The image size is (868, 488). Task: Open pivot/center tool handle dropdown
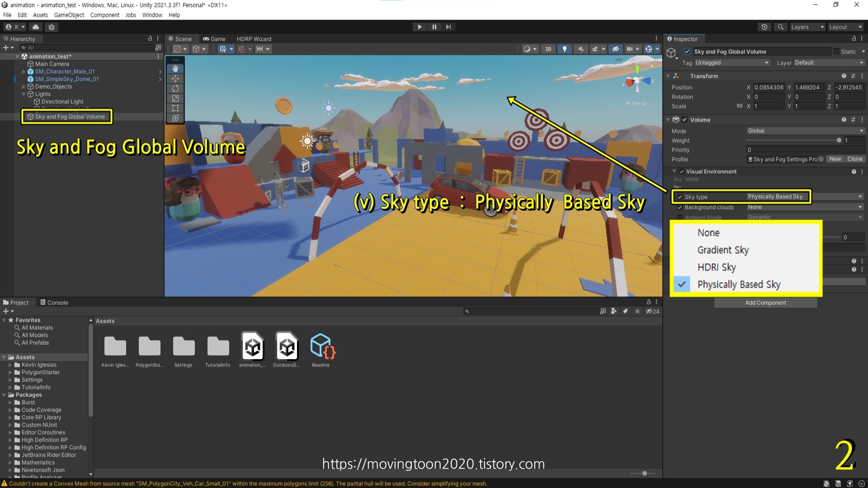point(180,49)
